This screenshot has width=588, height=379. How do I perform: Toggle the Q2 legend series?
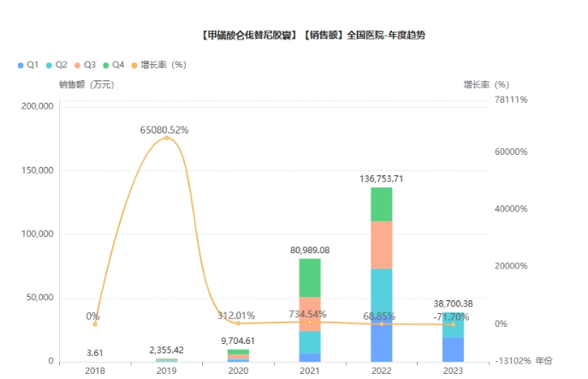tap(56, 64)
